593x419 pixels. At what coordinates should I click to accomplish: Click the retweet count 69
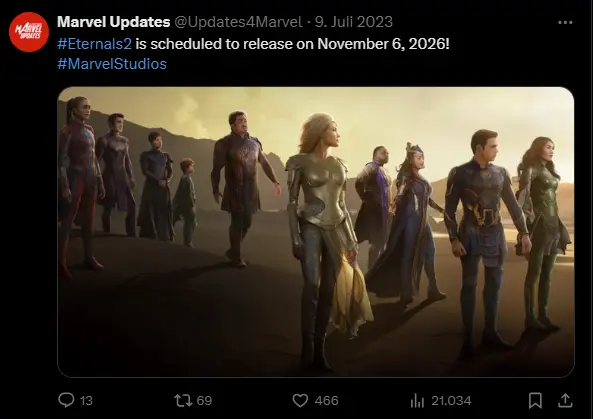[x=204, y=400]
